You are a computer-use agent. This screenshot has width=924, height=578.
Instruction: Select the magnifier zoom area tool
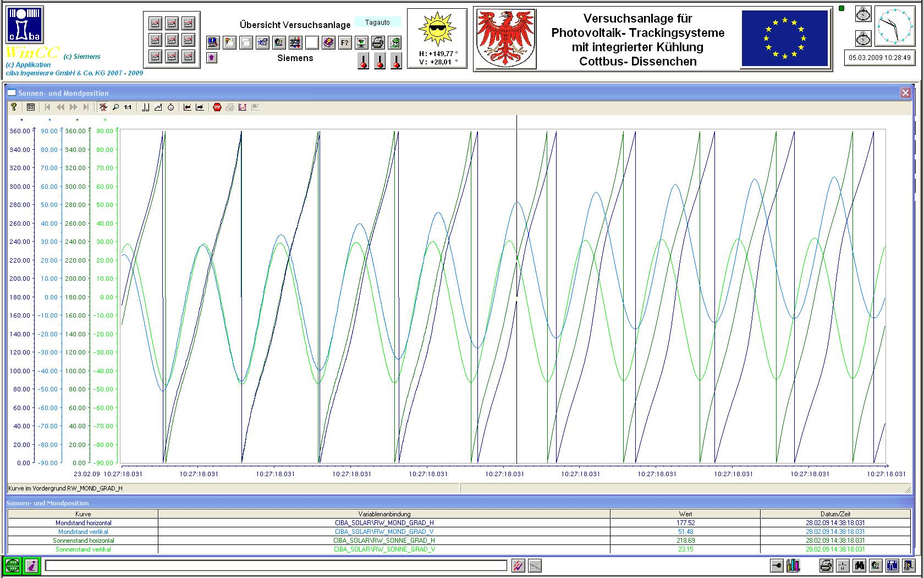click(x=116, y=107)
